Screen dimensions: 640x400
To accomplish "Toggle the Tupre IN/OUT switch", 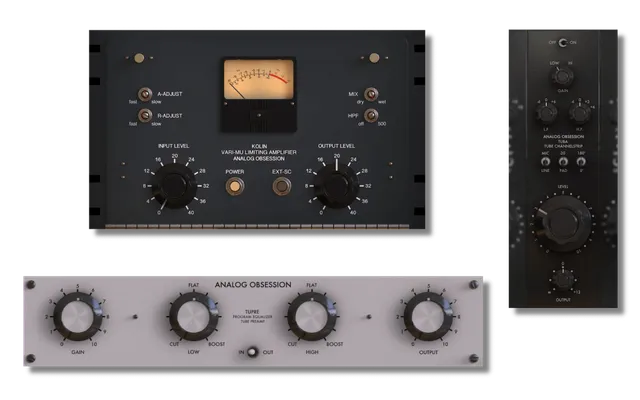I will (253, 352).
